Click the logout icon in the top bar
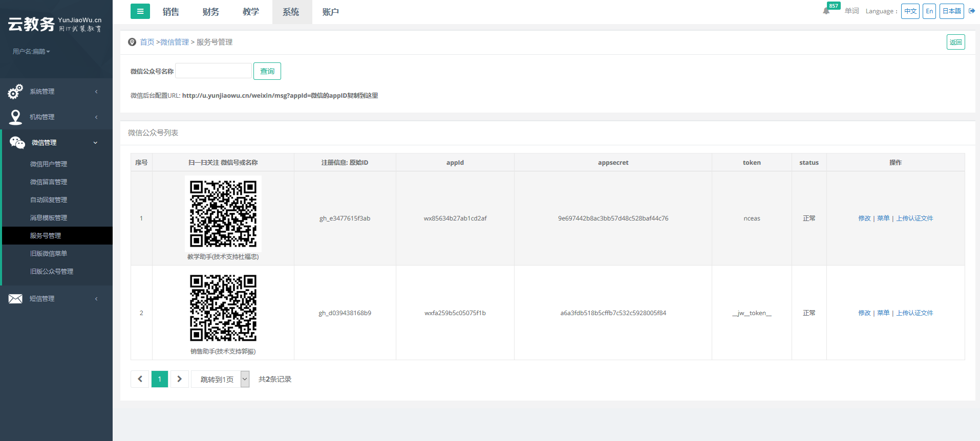The width and height of the screenshot is (980, 441). pyautogui.click(x=972, y=11)
